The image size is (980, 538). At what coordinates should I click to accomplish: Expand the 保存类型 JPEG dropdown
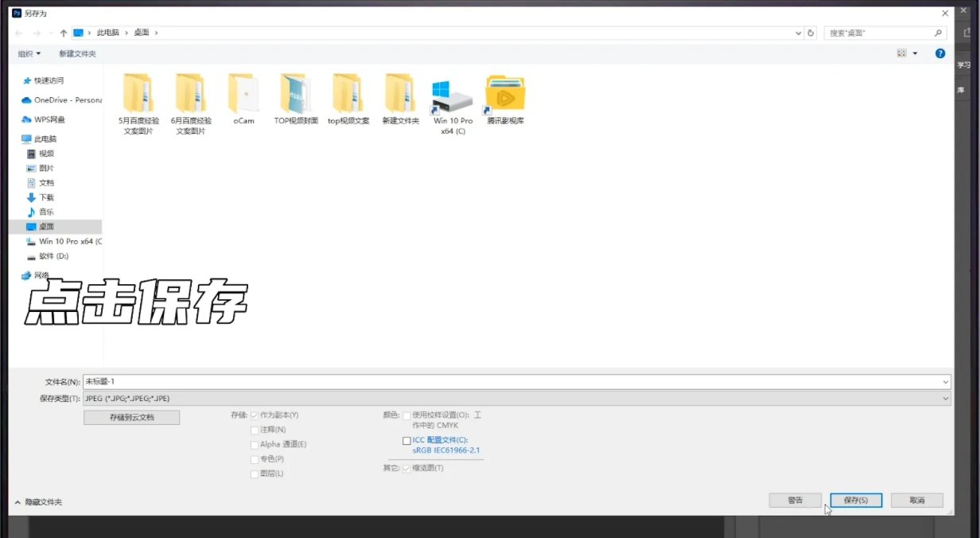click(x=517, y=398)
